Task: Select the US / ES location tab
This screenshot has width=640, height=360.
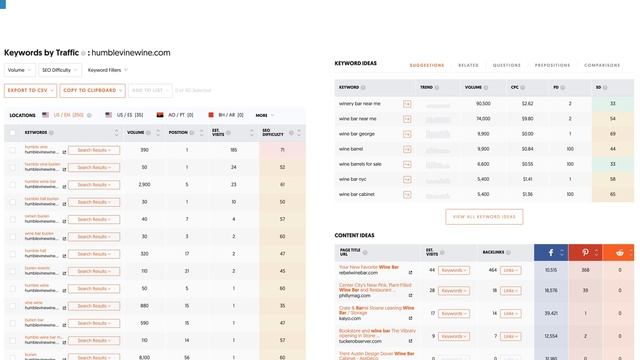Action: point(124,115)
